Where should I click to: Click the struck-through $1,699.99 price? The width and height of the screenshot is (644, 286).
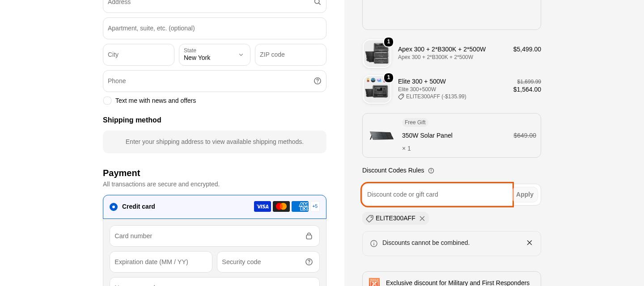click(x=529, y=82)
